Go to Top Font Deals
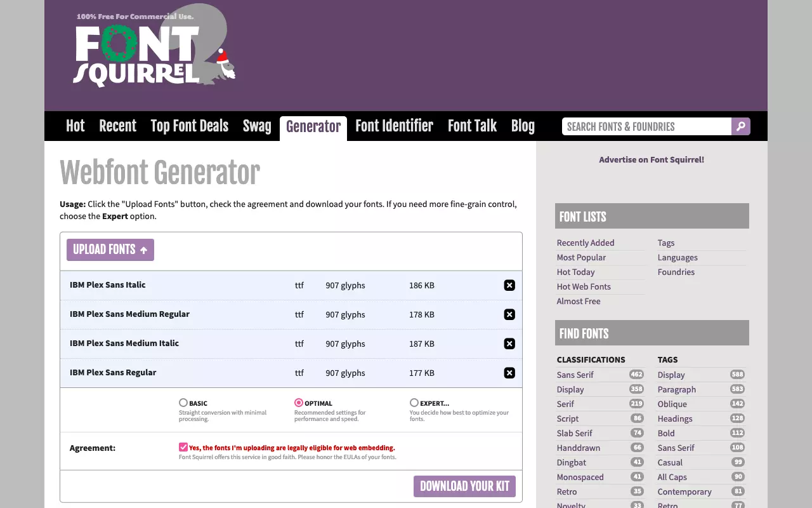The image size is (812, 508). (189, 126)
